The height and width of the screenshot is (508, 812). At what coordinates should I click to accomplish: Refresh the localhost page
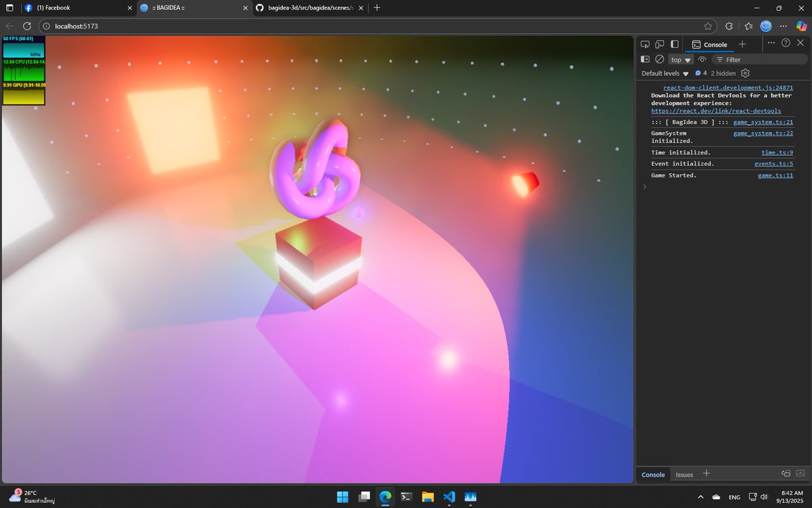click(x=27, y=26)
